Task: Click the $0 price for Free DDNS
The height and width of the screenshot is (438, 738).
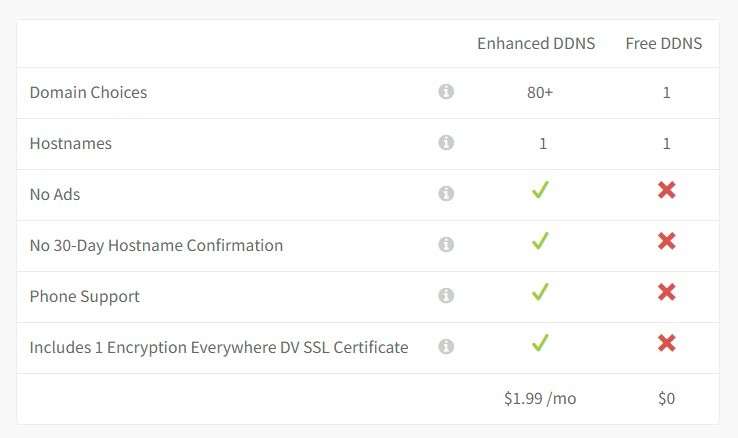Action: point(666,398)
